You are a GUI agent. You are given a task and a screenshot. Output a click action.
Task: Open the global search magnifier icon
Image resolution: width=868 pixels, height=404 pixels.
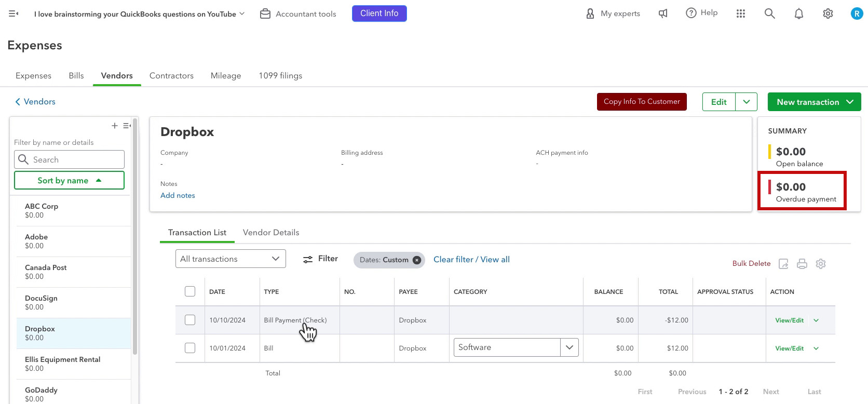pyautogui.click(x=770, y=14)
